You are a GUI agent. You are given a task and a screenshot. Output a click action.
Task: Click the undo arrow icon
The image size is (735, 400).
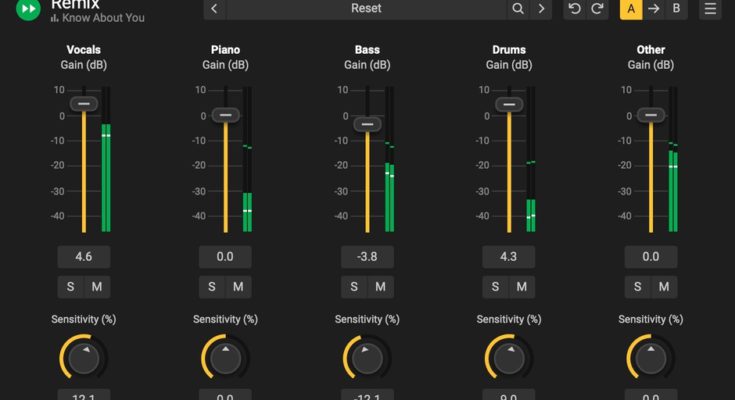point(574,9)
